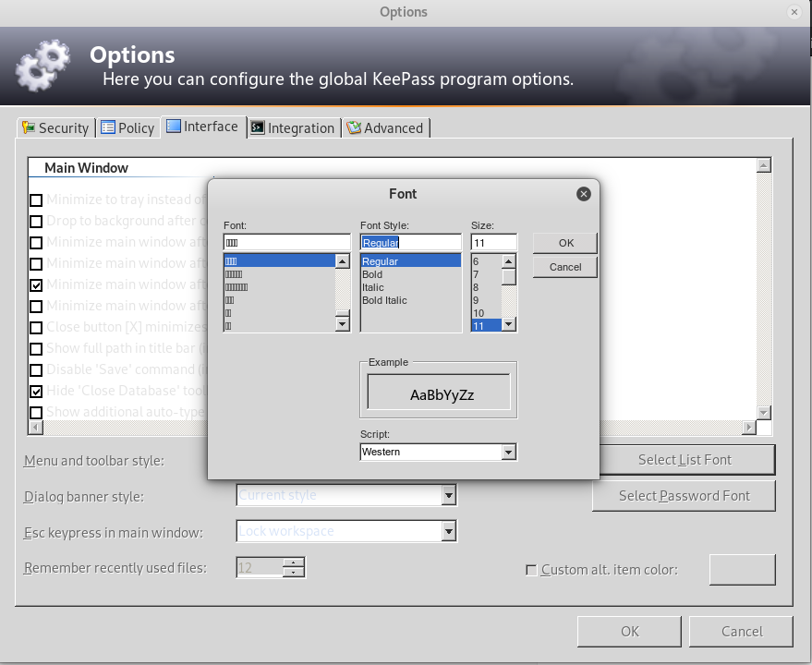
Task: Pick size 11 in the Size list
Action: pos(486,326)
